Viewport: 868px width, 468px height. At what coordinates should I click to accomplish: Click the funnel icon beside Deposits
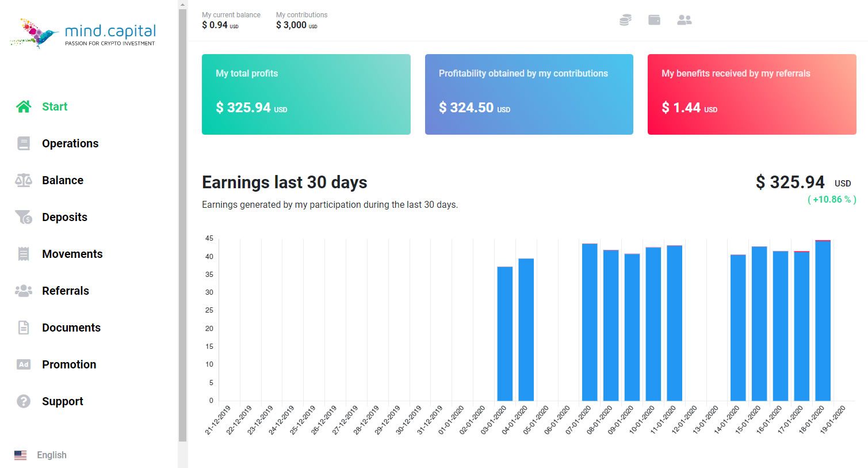[x=24, y=217]
